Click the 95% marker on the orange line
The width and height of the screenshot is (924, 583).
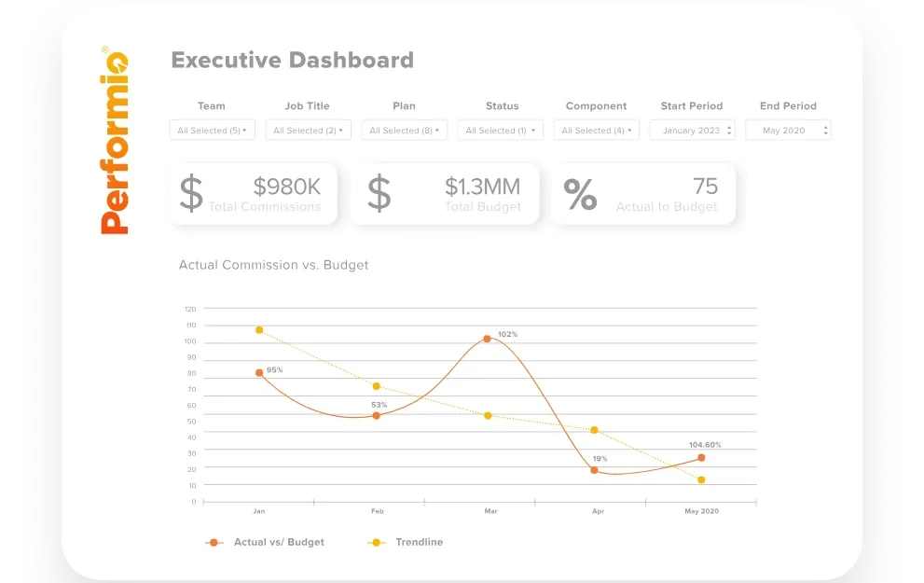click(x=258, y=373)
